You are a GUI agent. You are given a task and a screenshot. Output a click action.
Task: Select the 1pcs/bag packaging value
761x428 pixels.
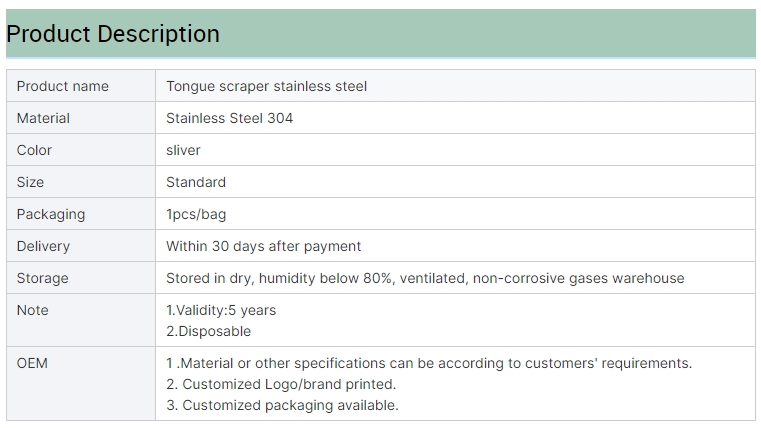tap(196, 214)
